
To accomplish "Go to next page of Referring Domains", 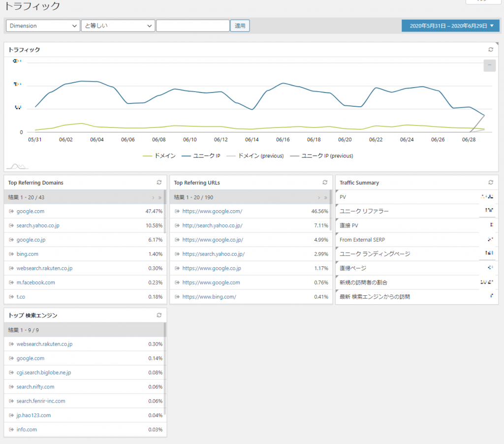I will [x=153, y=197].
